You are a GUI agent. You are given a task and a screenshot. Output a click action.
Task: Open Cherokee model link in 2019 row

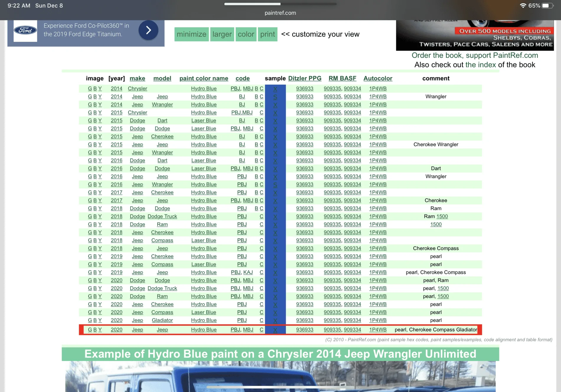tap(162, 256)
